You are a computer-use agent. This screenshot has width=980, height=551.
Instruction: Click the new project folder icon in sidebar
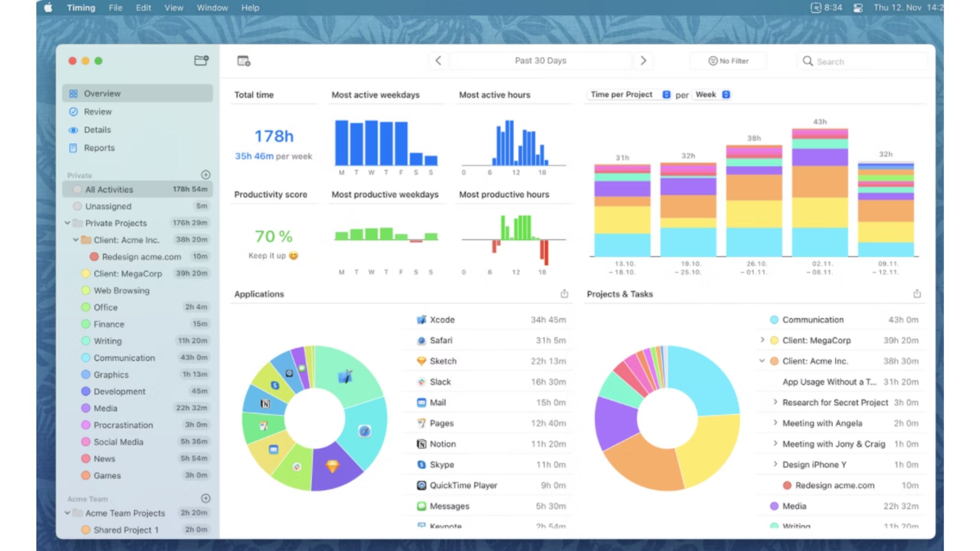201,60
